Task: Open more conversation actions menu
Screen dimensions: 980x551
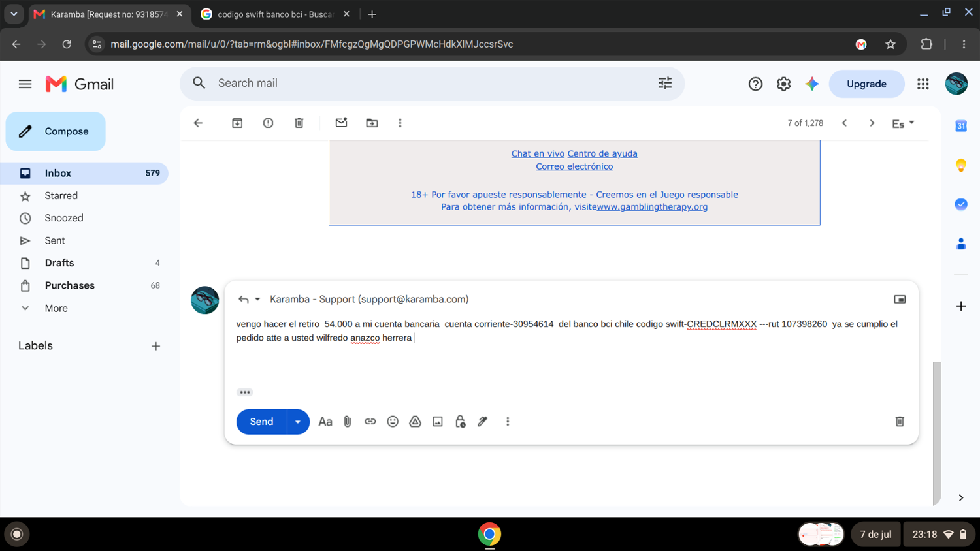Action: [x=400, y=123]
